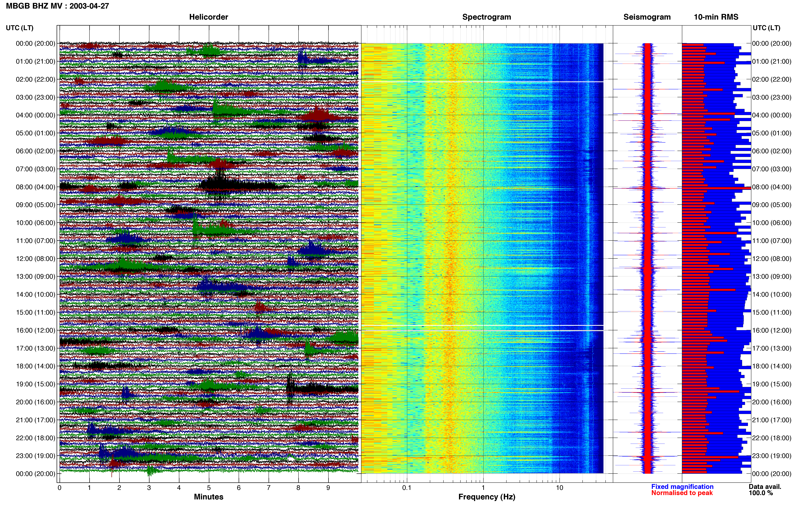Click right-axis time label 02:00 (22:00)
812x508 pixels.
click(x=772, y=80)
